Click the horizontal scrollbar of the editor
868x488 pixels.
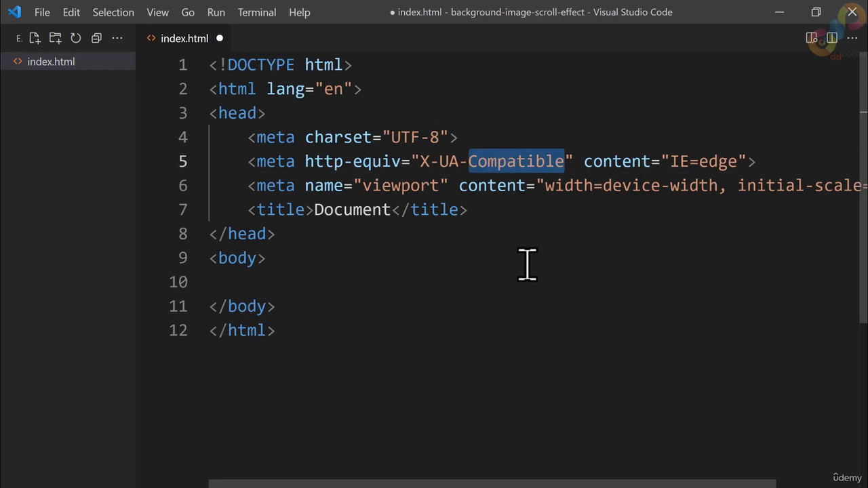(x=492, y=484)
